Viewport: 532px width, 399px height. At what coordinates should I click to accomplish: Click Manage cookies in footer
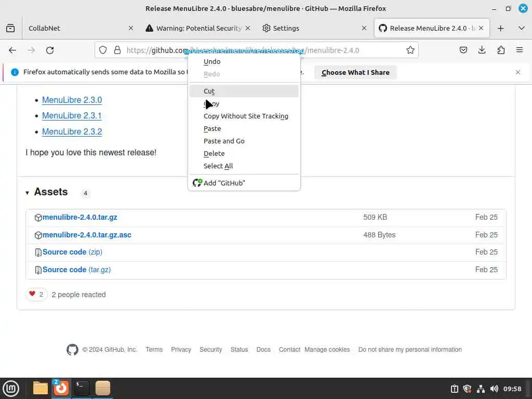[327, 350]
